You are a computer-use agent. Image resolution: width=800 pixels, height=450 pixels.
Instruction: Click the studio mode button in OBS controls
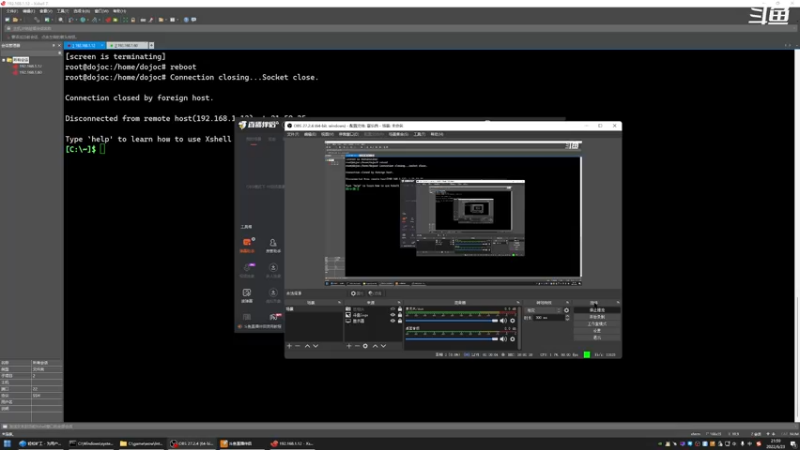(597, 323)
